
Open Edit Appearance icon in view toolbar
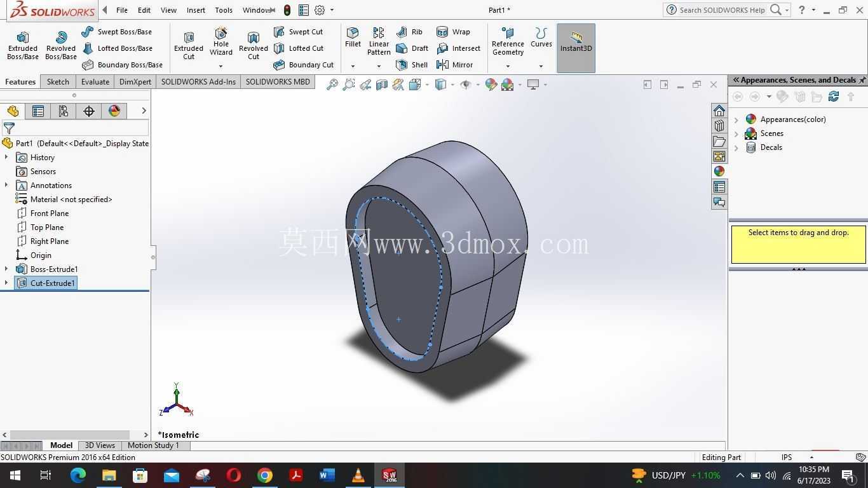click(x=491, y=85)
